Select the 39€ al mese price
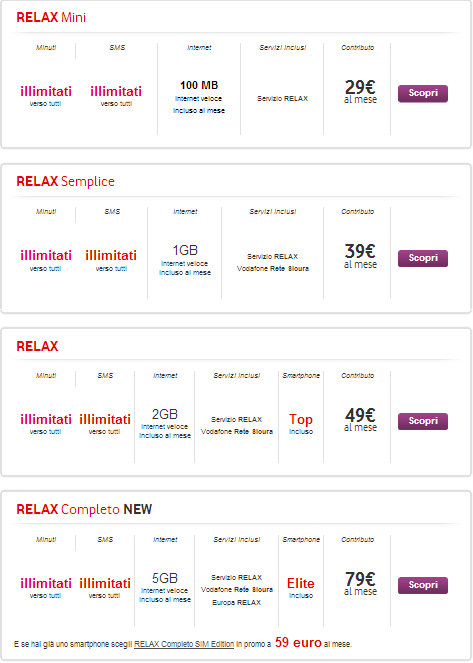The height and width of the screenshot is (663, 473). (360, 256)
